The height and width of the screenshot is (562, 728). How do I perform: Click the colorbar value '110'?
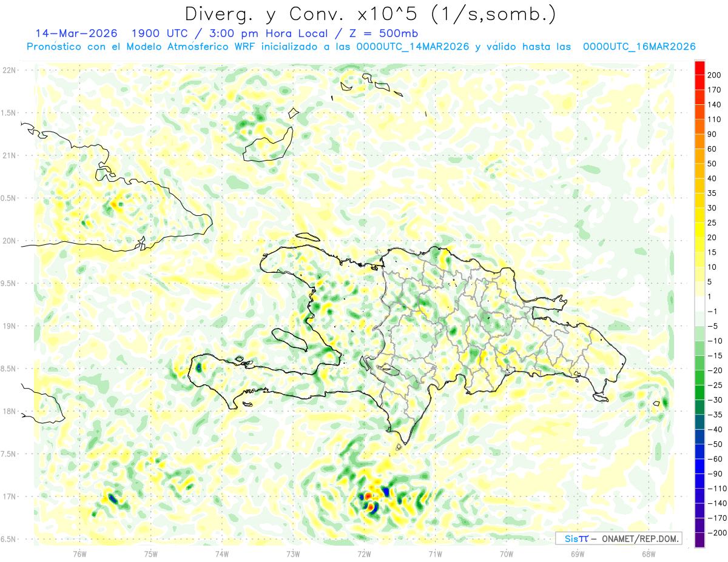pos(715,119)
